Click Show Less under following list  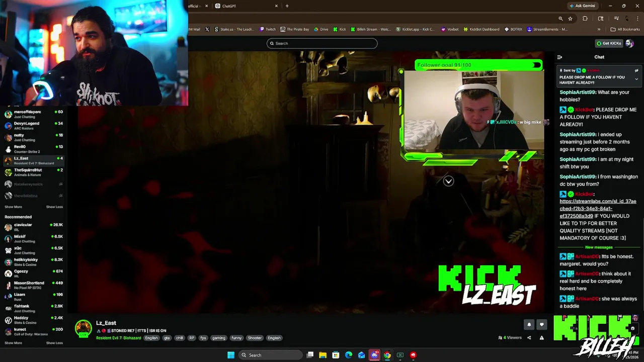54,207
